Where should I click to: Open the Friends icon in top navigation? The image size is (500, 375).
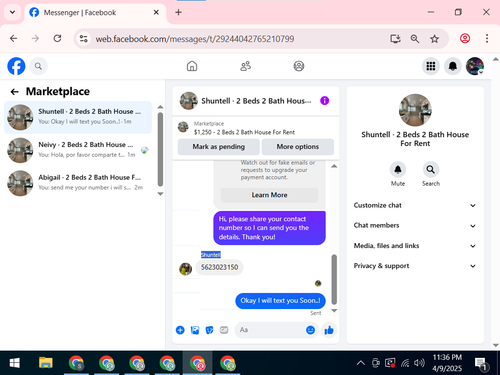246,66
